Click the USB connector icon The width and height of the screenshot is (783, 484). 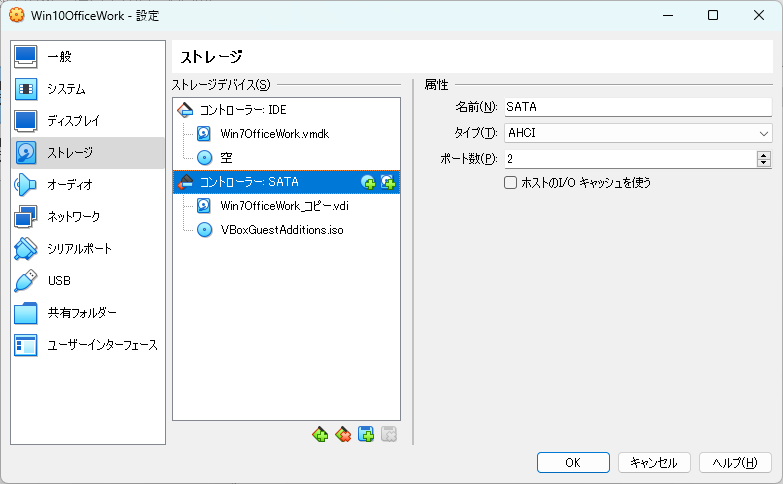coord(25,281)
